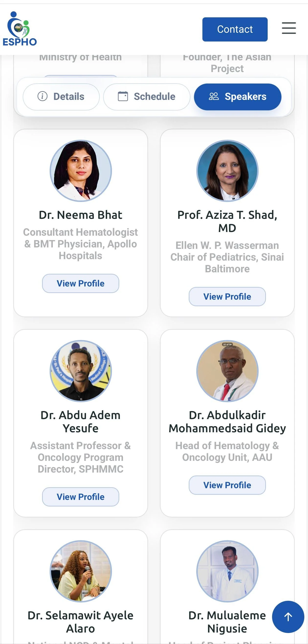Click Dr. Neema Bhat's photo
308x644 pixels.
tap(81, 171)
